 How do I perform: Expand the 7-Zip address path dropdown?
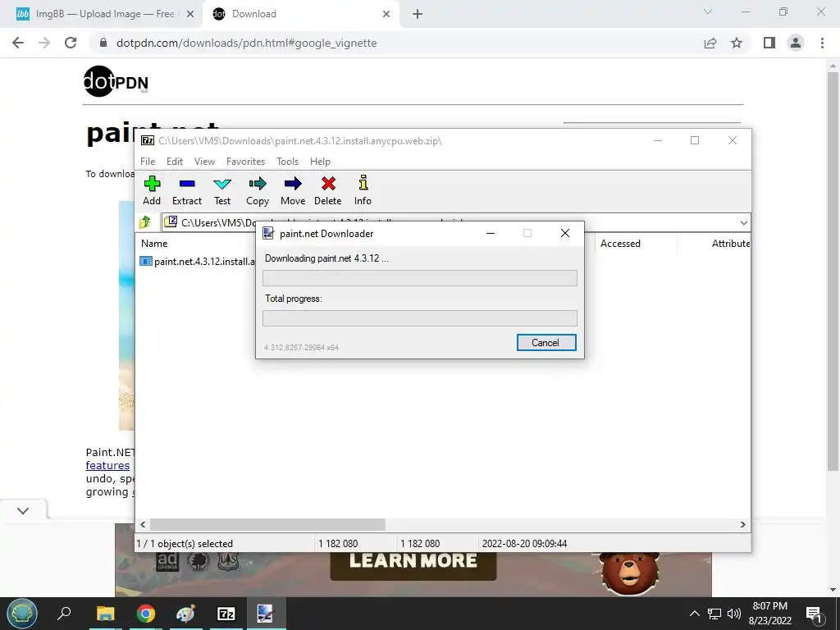point(743,223)
